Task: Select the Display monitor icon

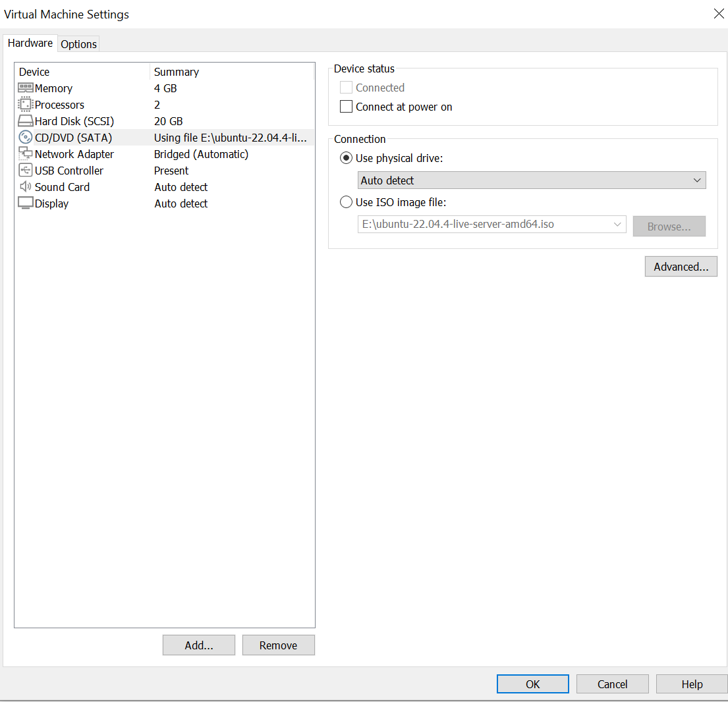Action: tap(26, 203)
